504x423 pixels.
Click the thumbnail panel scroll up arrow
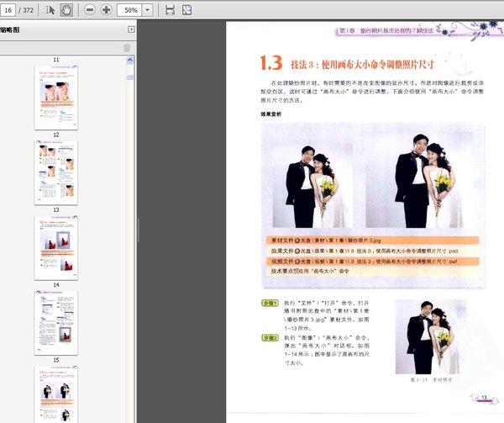(130, 61)
